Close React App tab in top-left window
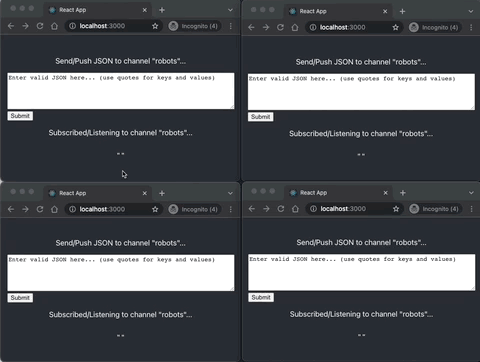 145,10
